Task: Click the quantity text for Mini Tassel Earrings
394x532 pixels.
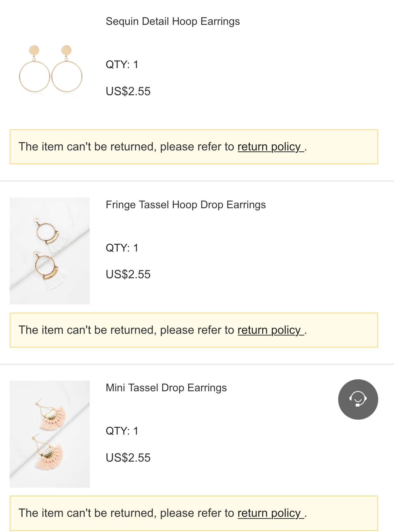Action: (122, 431)
